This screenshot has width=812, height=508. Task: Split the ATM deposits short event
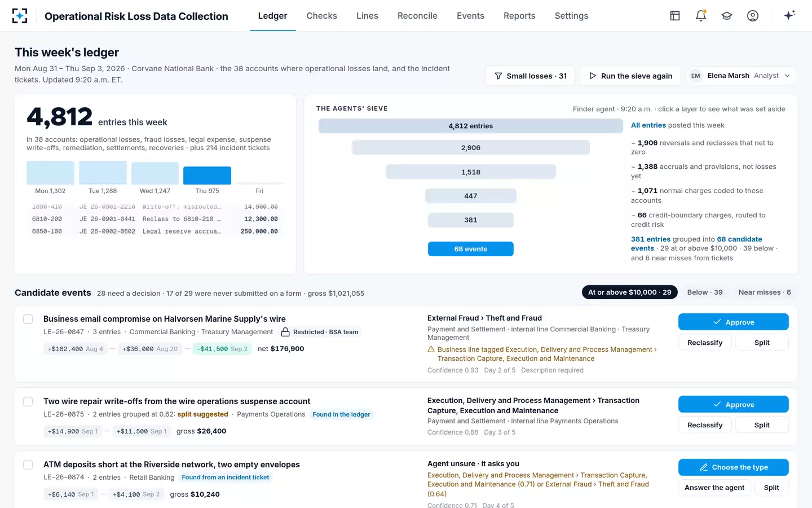(771, 488)
